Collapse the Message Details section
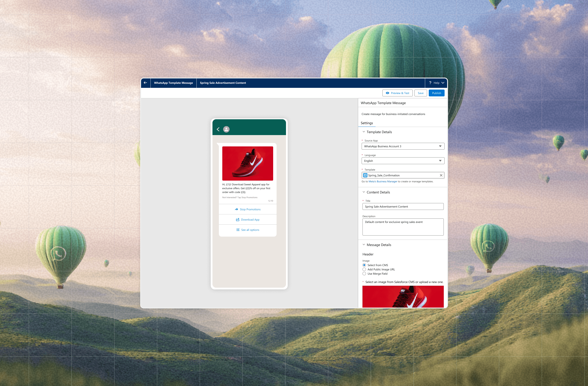Image resolution: width=588 pixels, height=386 pixels. click(364, 245)
